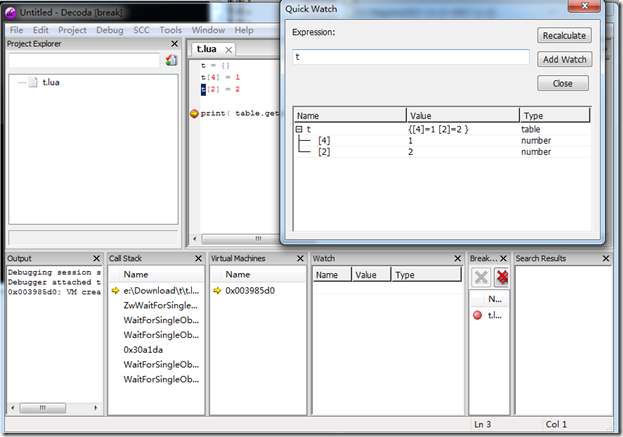Screen dimensions: 623x437
Task: Click the Project Explorer search field
Action: (x=84, y=60)
